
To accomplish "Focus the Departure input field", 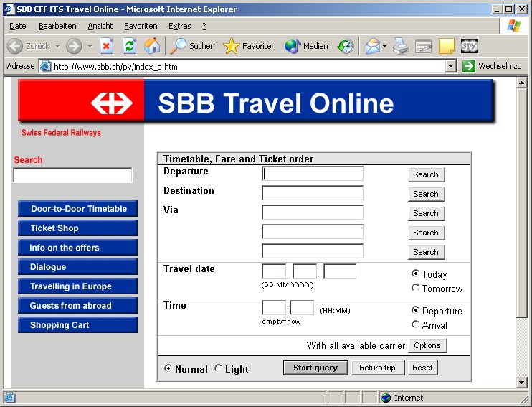I will tap(313, 174).
